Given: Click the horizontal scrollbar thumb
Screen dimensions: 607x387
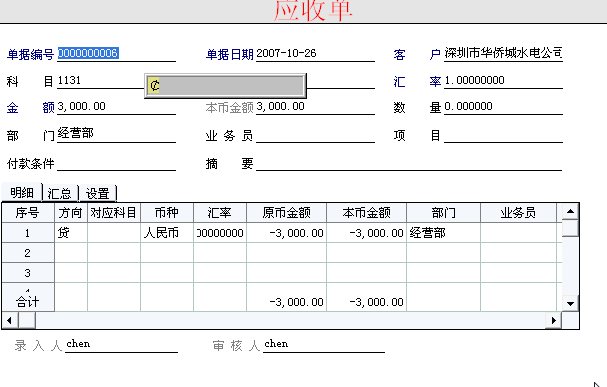Looking at the screenshot, I should (27, 320).
